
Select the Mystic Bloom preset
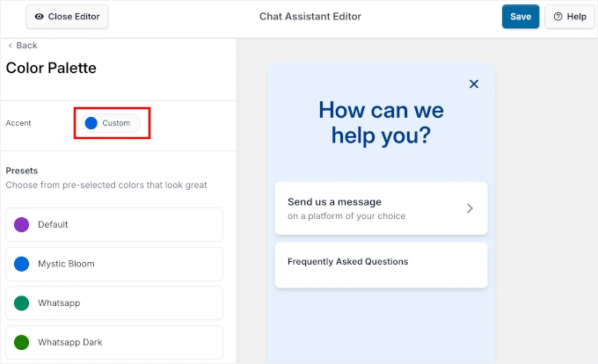114,264
